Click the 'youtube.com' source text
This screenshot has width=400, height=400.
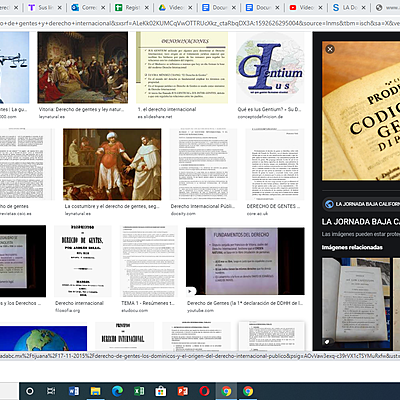pos(200,310)
